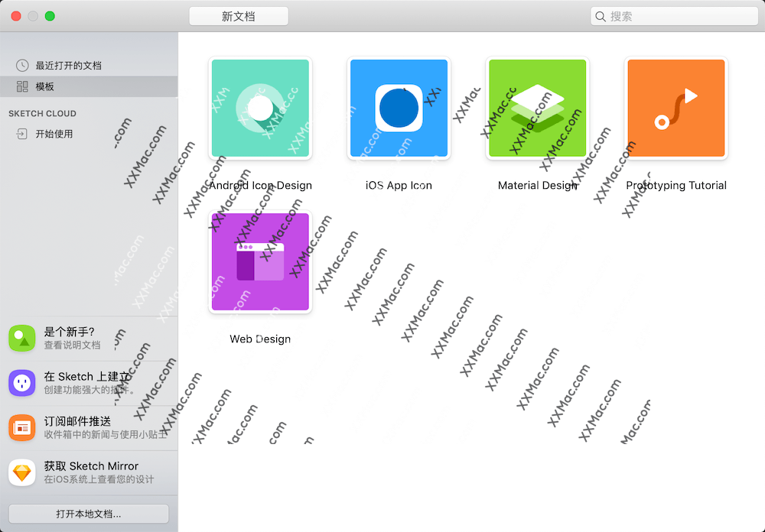Screen dimensions: 765x532
Task: Click the Sketch Mirror diamond icon
Action: tap(21, 472)
